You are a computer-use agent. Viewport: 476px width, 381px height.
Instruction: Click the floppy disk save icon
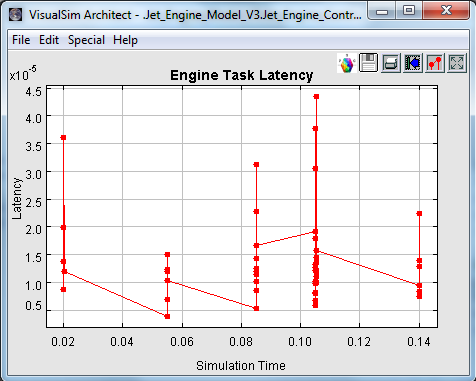coord(368,63)
